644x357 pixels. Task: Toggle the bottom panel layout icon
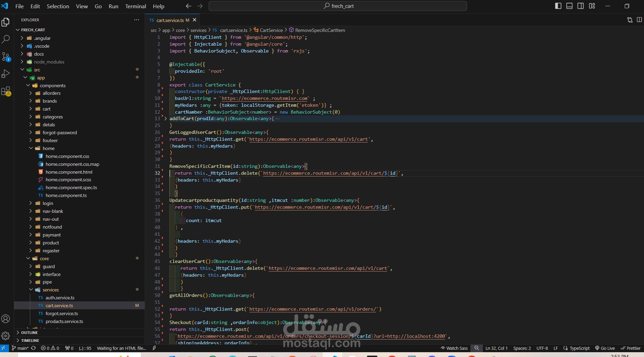pos(569,6)
